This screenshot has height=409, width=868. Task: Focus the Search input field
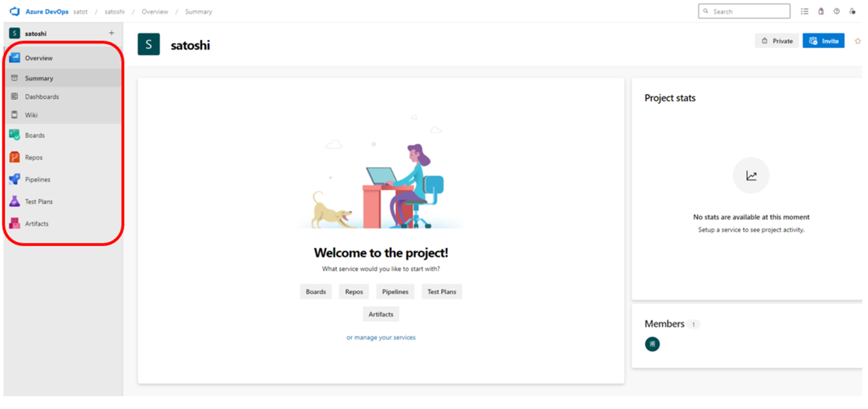744,11
